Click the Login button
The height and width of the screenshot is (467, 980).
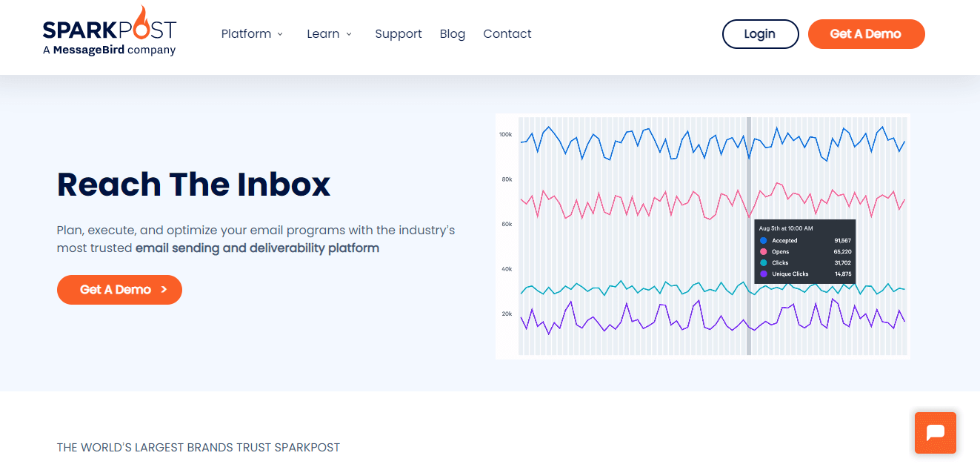(x=760, y=34)
